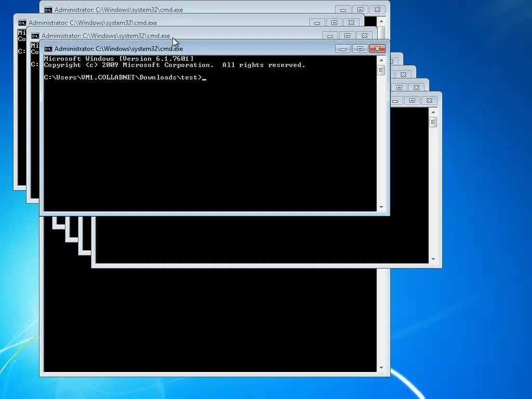
Task: Maximize the second-lowest right-side background cmd window
Action: (x=400, y=87)
